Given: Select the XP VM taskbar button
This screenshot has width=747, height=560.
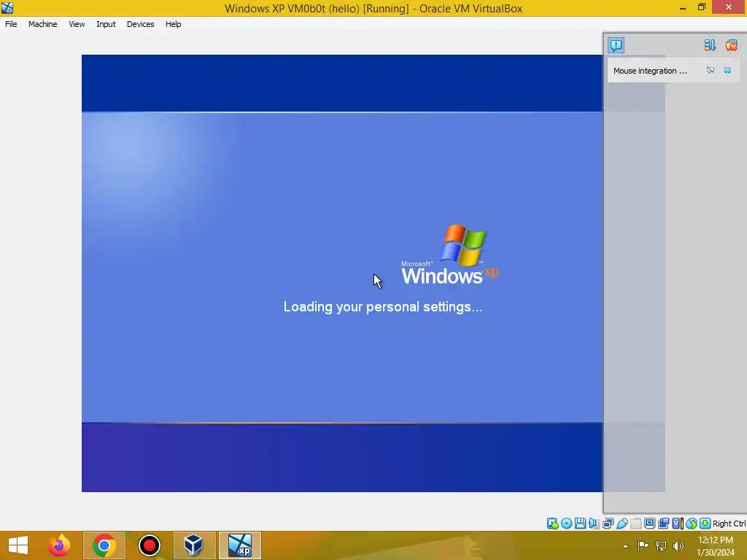Looking at the screenshot, I should click(x=239, y=545).
